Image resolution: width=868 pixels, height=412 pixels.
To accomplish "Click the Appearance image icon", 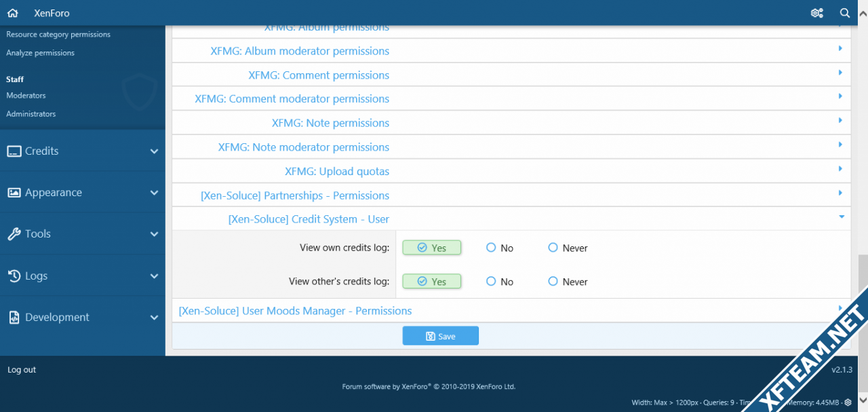I will tap(14, 193).
